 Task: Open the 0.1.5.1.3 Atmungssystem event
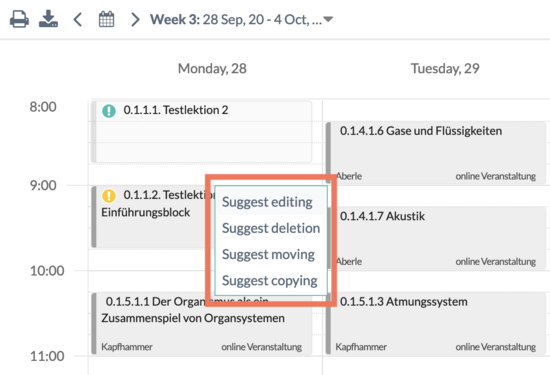[436, 323]
